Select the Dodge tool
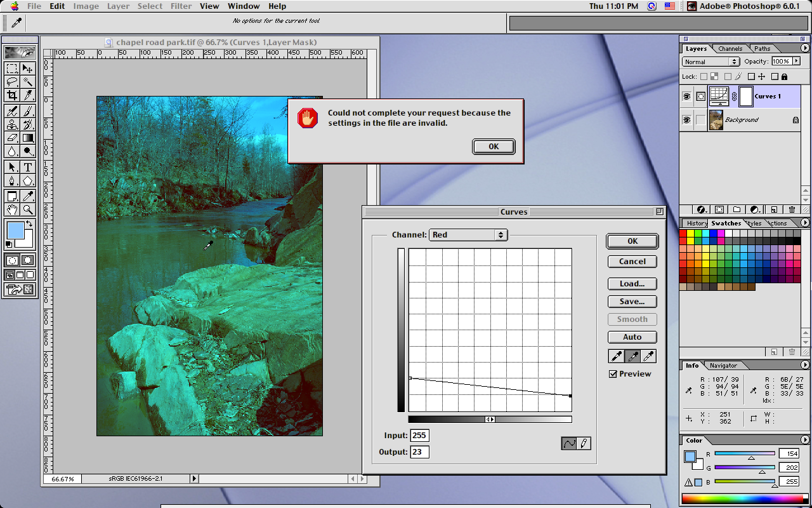 (28, 151)
